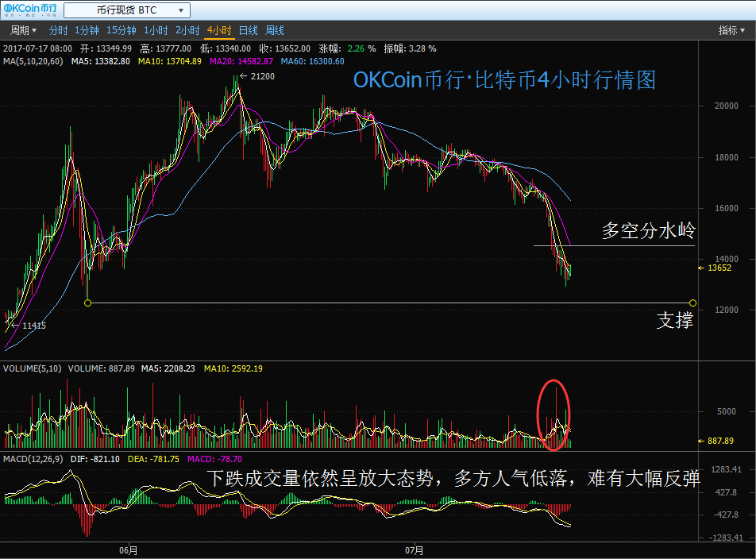
Task: Click the VOLUME: 887.89 value
Action: (102, 368)
